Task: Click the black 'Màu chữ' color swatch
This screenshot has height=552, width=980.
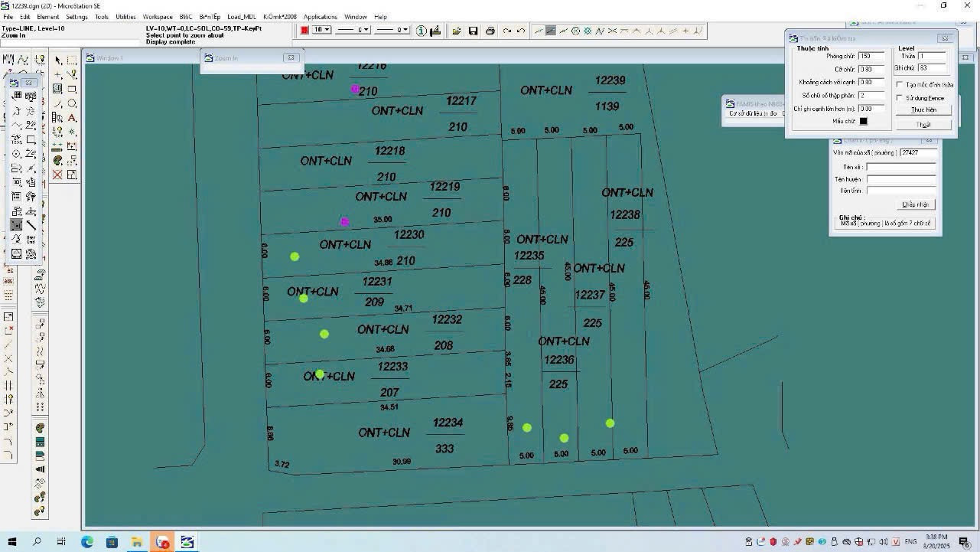Action: [x=864, y=121]
